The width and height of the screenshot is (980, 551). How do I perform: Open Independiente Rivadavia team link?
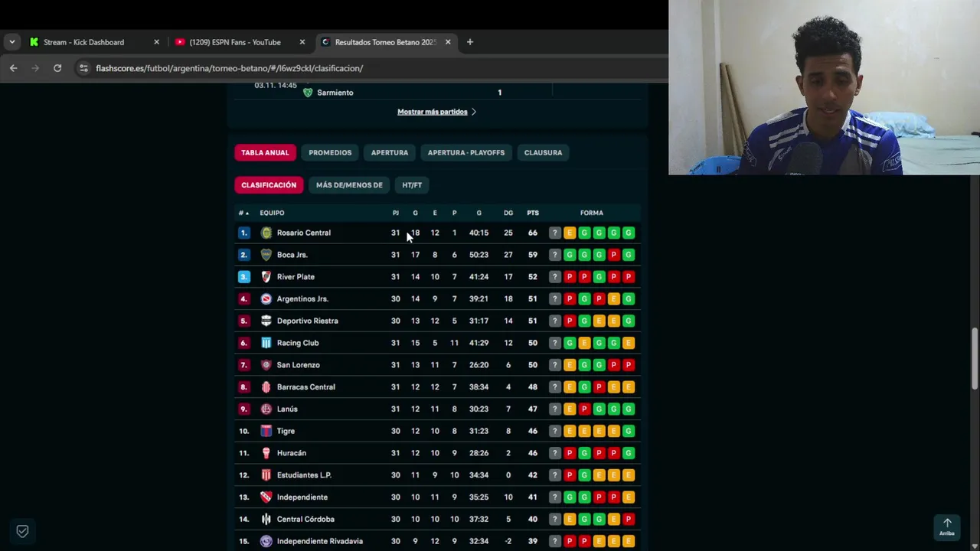pyautogui.click(x=320, y=541)
